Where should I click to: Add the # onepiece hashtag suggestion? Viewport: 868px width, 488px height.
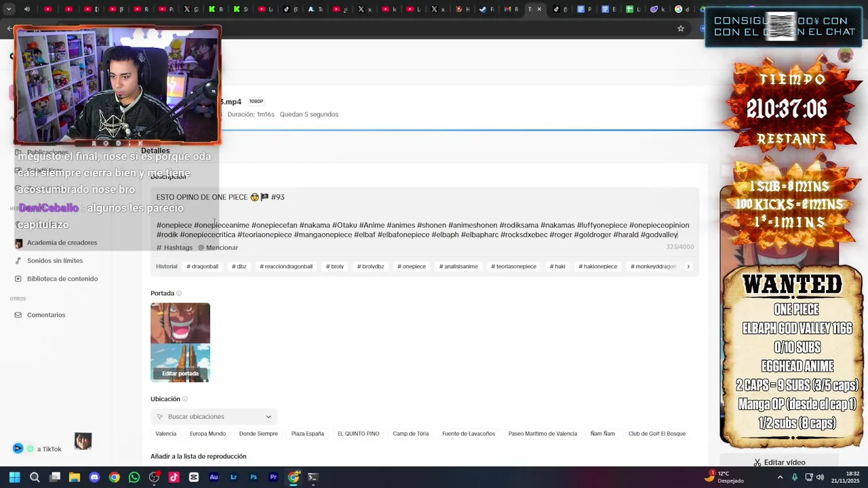coord(412,266)
